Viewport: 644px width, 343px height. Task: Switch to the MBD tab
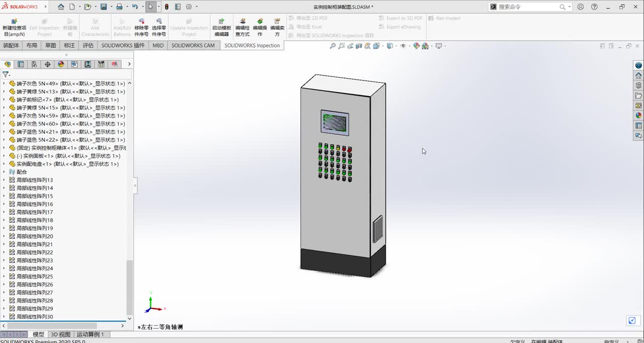click(x=158, y=45)
